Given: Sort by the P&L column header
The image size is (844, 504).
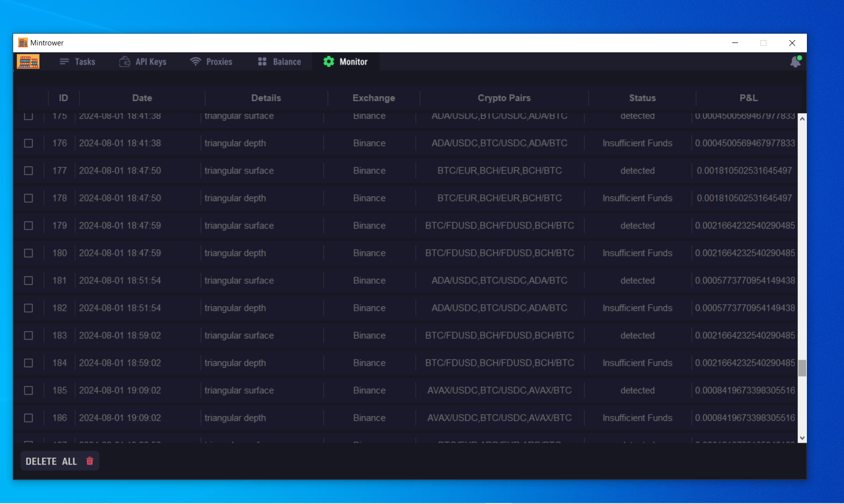Looking at the screenshot, I should tap(748, 98).
